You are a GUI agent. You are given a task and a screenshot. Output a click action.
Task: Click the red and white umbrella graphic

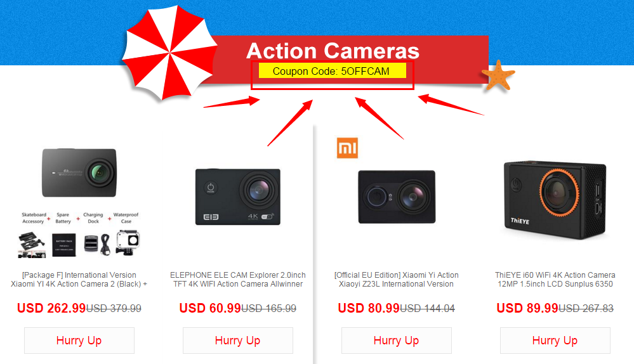170,53
